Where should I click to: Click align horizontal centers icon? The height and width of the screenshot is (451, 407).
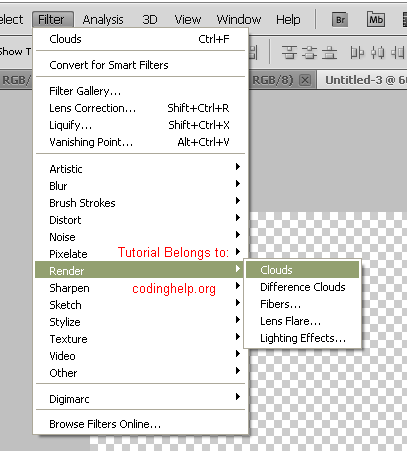[x=377, y=53]
